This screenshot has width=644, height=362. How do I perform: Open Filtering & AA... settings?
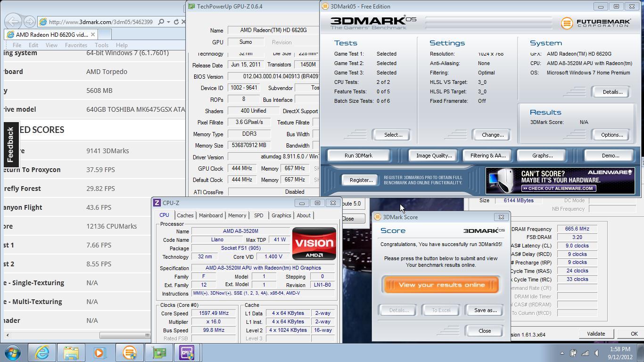pos(488,156)
